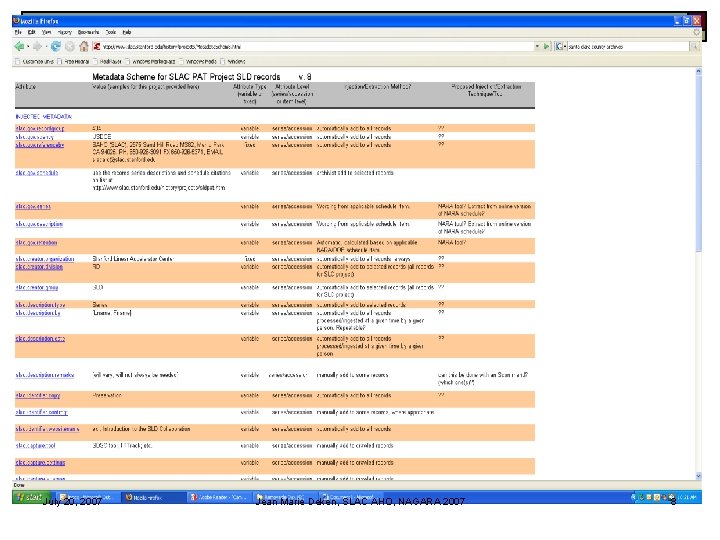
Task: Open the 'Windows' bookmark
Action: click(233, 62)
